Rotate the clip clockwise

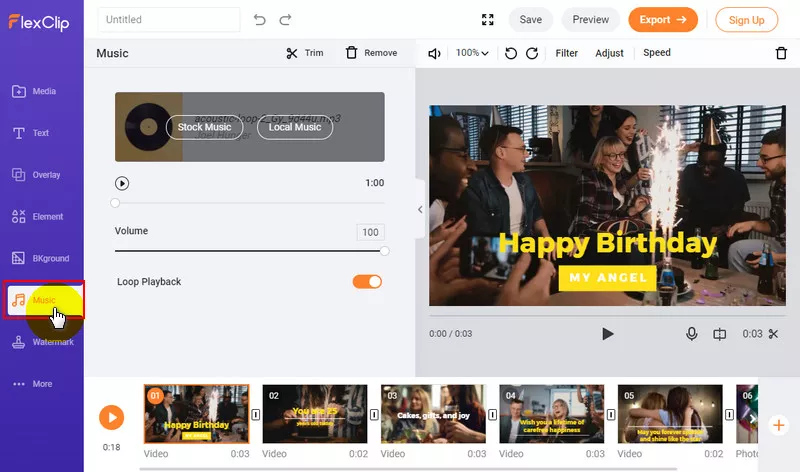tap(532, 53)
